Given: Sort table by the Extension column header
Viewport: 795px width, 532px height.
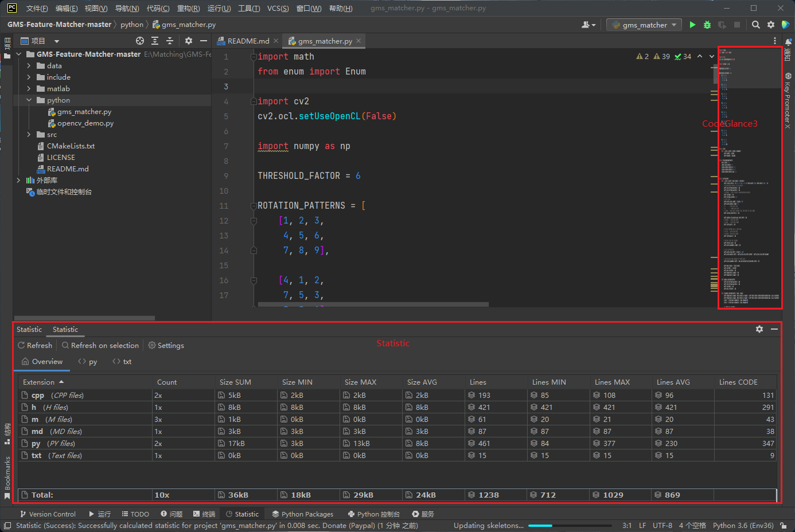Looking at the screenshot, I should click(x=39, y=382).
